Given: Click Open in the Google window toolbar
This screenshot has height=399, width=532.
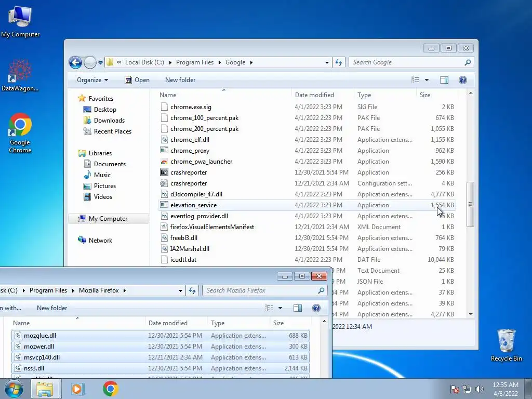Looking at the screenshot, I should tap(137, 80).
